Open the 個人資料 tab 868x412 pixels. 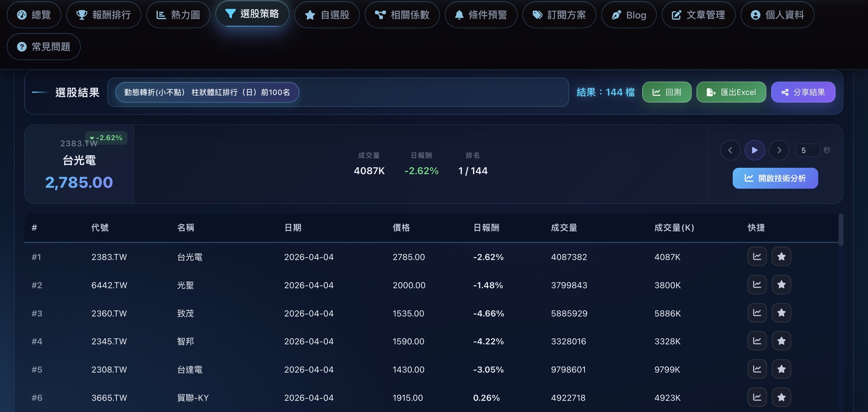coord(777,15)
